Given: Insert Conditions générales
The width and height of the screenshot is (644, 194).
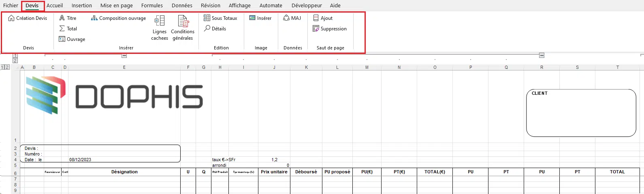Looking at the screenshot, I should (x=183, y=21).
